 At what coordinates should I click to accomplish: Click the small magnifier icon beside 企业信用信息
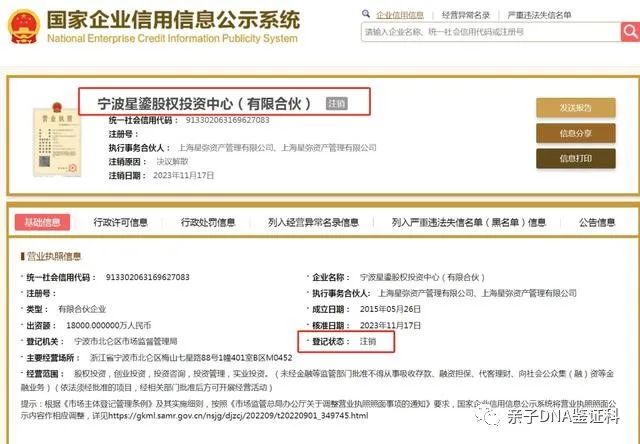366,14
